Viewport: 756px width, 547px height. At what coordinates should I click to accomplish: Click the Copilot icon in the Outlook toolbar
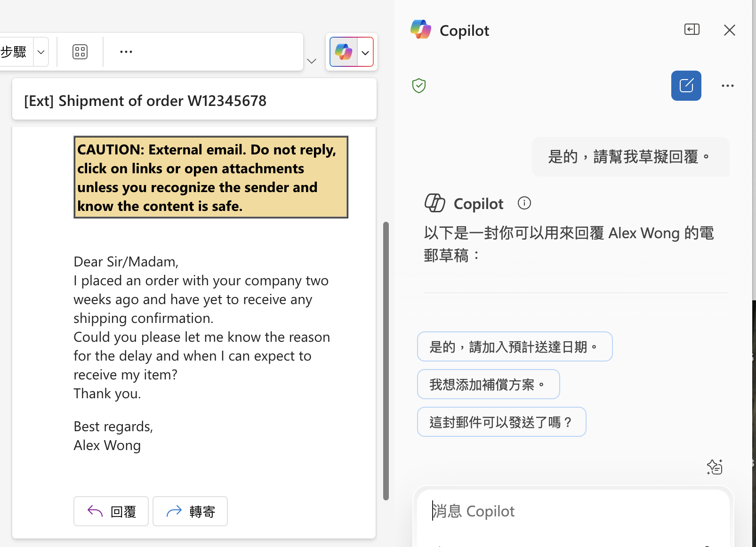pos(344,52)
